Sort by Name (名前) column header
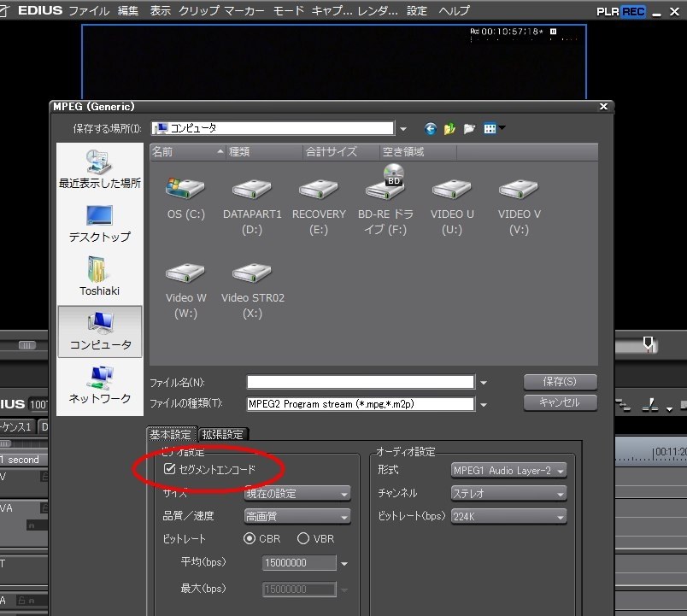This screenshot has width=687, height=616. pyautogui.click(x=187, y=152)
